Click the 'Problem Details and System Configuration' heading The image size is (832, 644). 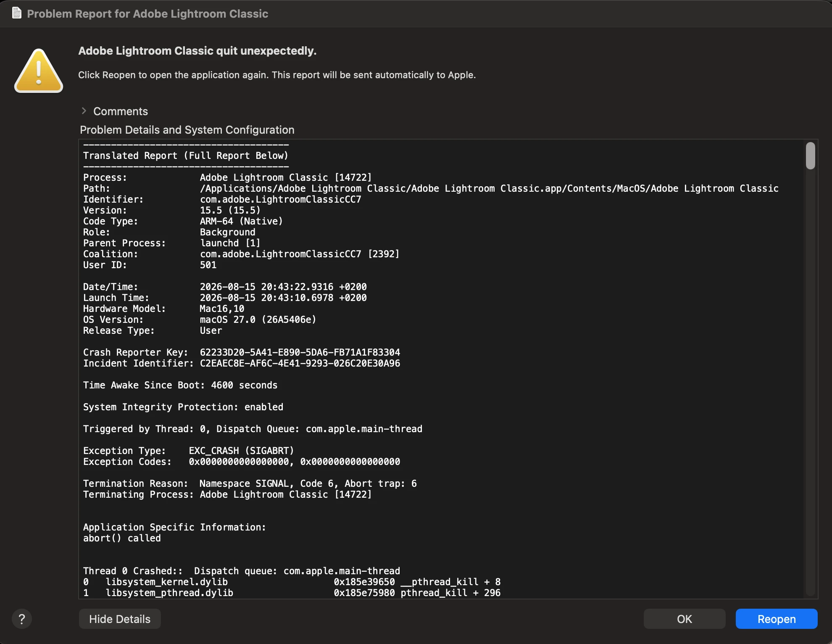click(x=187, y=130)
